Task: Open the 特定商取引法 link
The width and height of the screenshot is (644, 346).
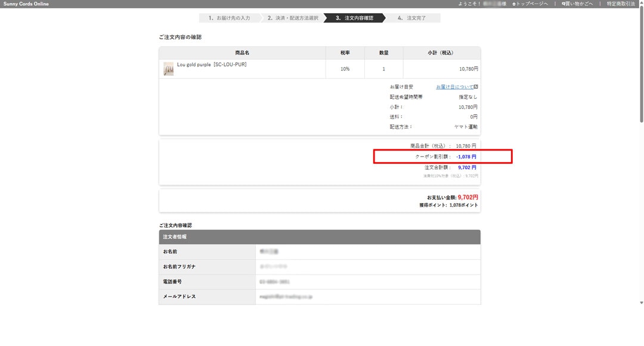Action: coord(621,4)
